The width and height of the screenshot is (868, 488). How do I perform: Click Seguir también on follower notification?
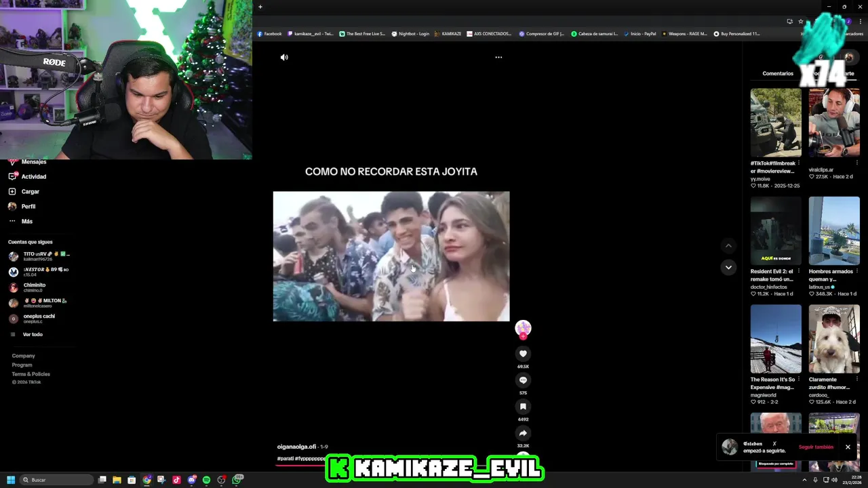click(816, 447)
